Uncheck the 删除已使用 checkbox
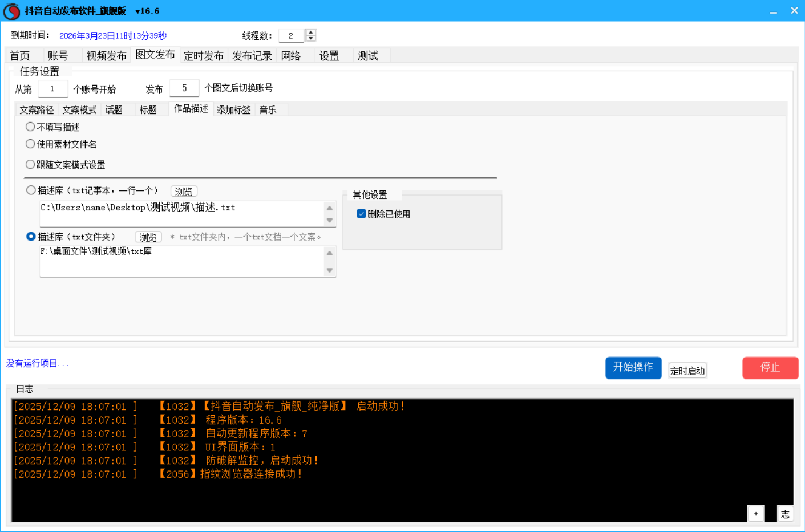Image resolution: width=805 pixels, height=532 pixels. 361,214
